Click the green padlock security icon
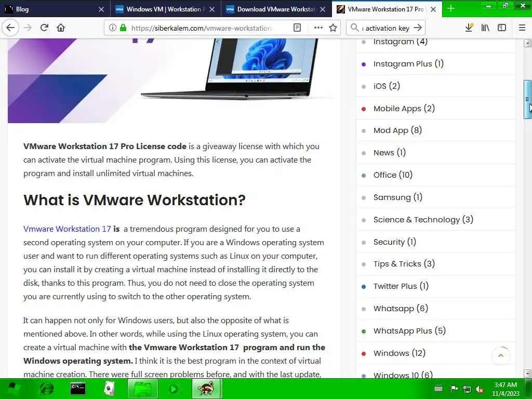This screenshot has height=399, width=532. (123, 28)
